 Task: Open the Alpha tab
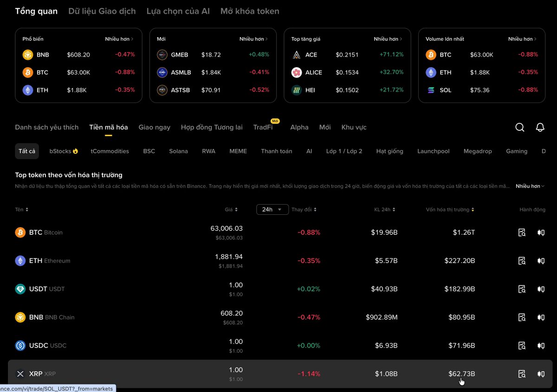(299, 127)
